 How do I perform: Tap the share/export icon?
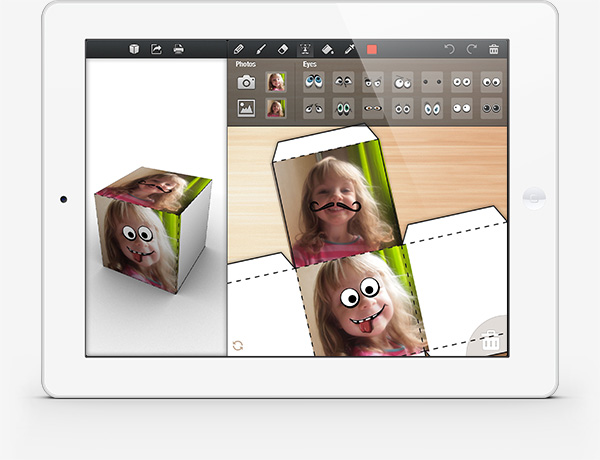click(x=156, y=48)
